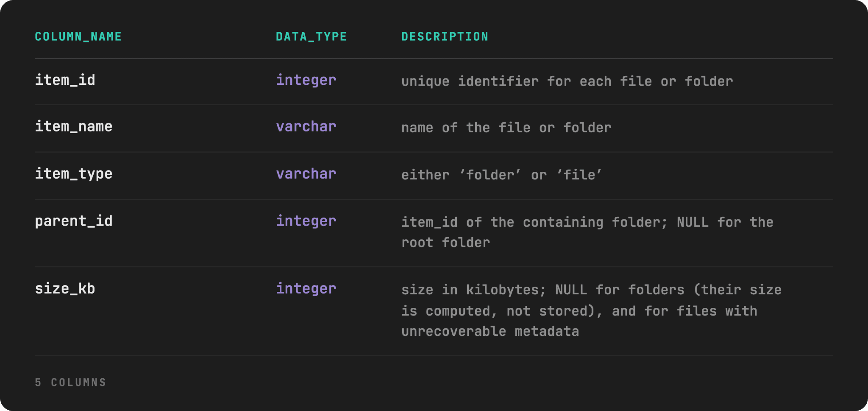The image size is (868, 411).
Task: Click the 'name of the file or folder' description
Action: [x=506, y=128]
